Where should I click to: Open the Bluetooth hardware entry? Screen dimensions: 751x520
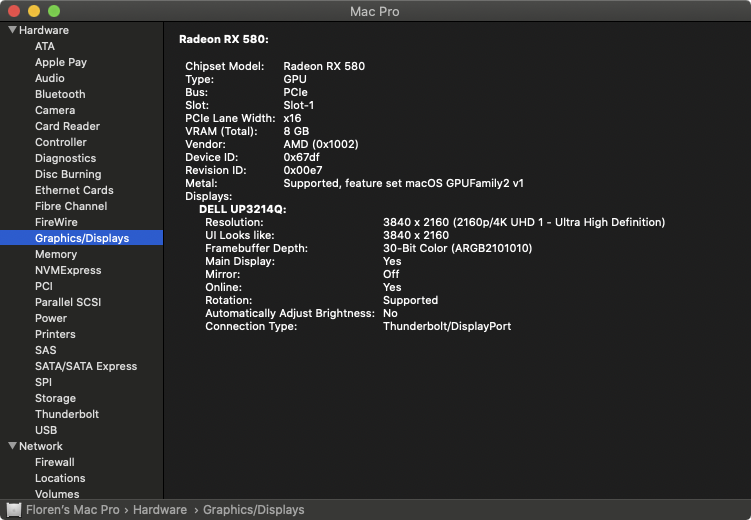[60, 94]
